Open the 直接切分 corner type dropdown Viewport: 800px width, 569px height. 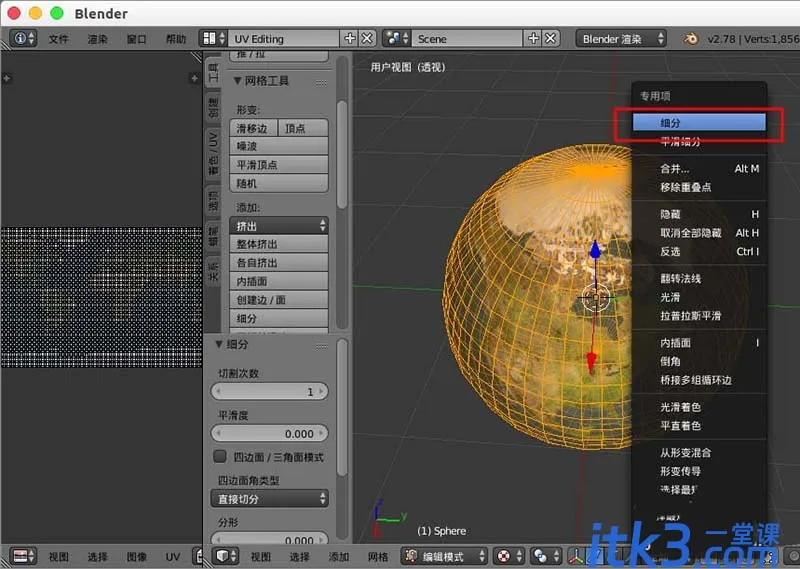tap(269, 499)
